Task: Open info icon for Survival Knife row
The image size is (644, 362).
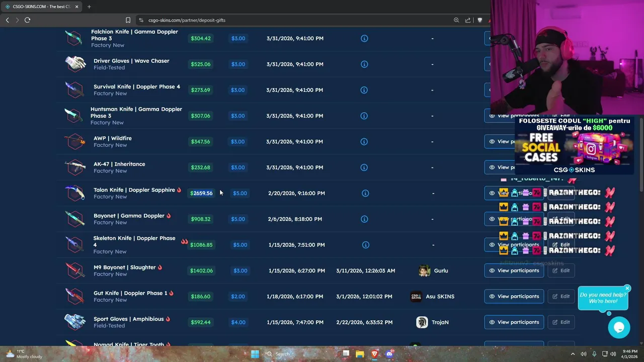Action: coord(364,90)
